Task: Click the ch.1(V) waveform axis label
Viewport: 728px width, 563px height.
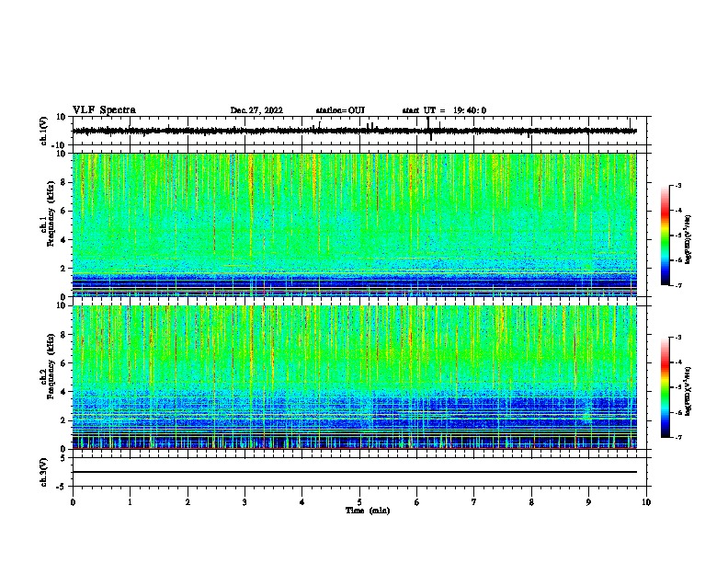Action: [44, 131]
